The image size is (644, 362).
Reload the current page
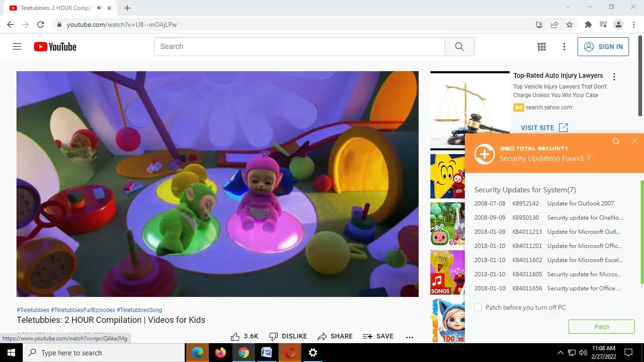pyautogui.click(x=41, y=25)
